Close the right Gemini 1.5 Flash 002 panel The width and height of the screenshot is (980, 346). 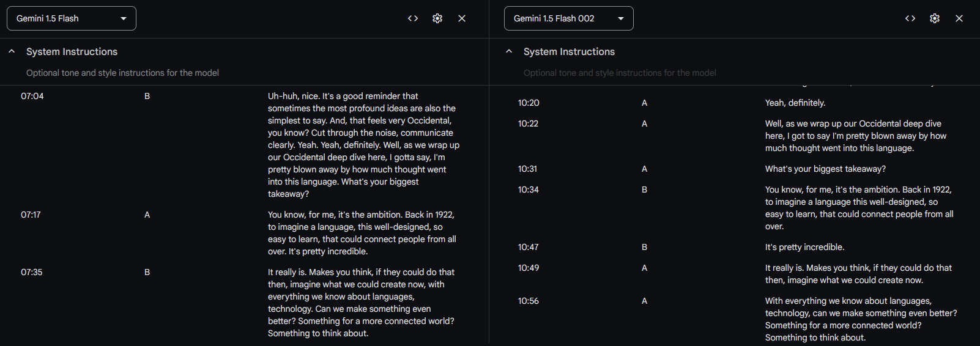click(959, 18)
